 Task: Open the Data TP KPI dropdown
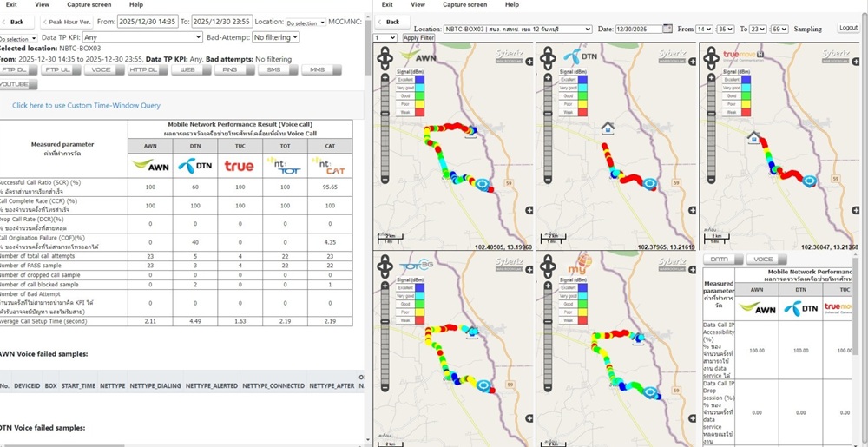coord(143,37)
